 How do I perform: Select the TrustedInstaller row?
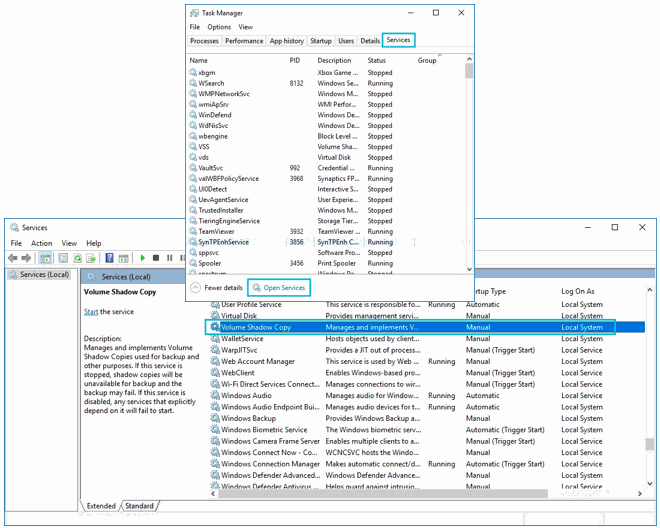(x=326, y=210)
